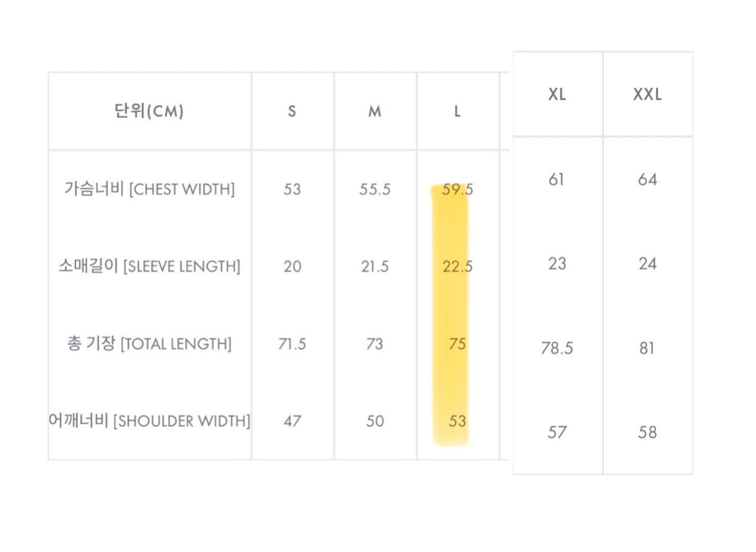Click the XL size column header

point(557,94)
